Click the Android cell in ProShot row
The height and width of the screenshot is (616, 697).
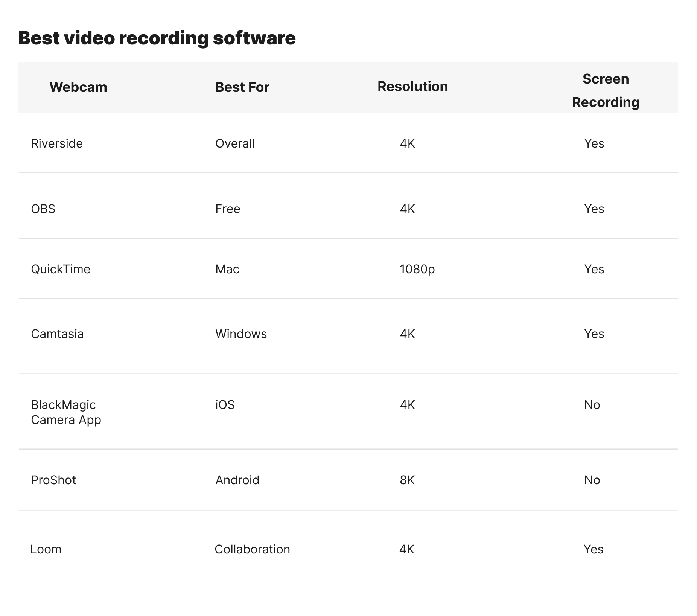point(237,480)
